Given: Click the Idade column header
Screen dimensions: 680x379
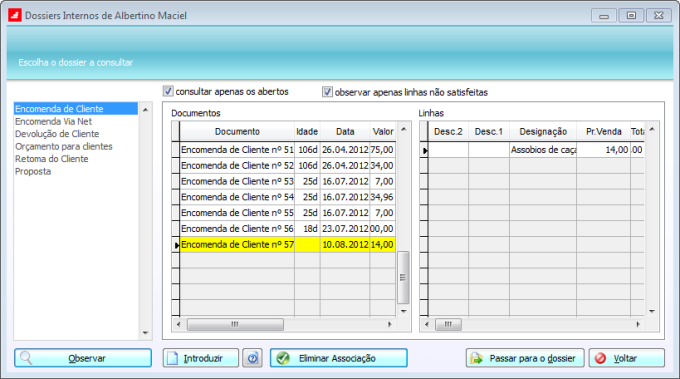Looking at the screenshot, I should [x=307, y=131].
